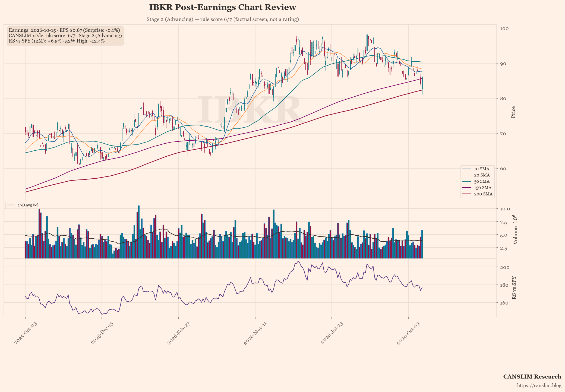Click the 'CANSLIM Research' branding text

coord(532,377)
